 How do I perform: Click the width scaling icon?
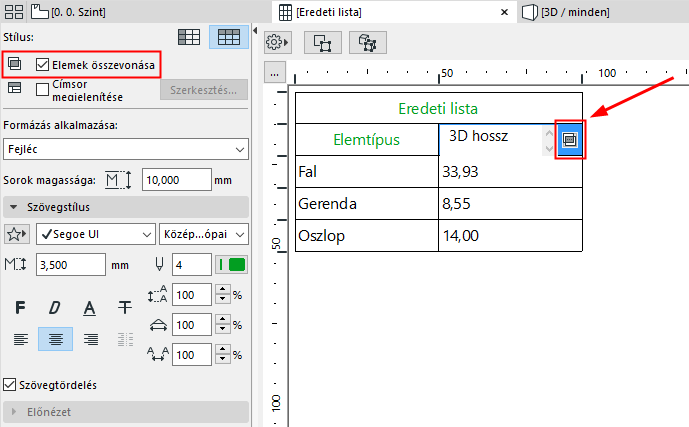pyautogui.click(x=158, y=325)
